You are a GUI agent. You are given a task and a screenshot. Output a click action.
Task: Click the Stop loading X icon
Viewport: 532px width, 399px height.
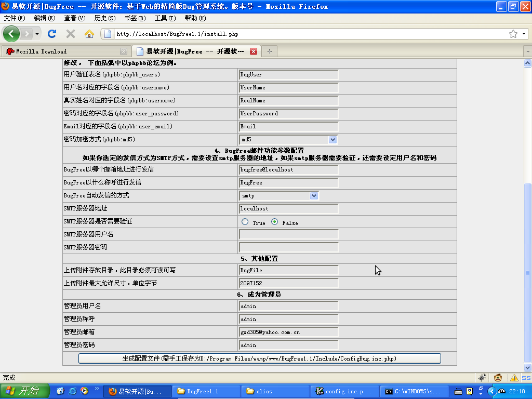click(x=71, y=34)
